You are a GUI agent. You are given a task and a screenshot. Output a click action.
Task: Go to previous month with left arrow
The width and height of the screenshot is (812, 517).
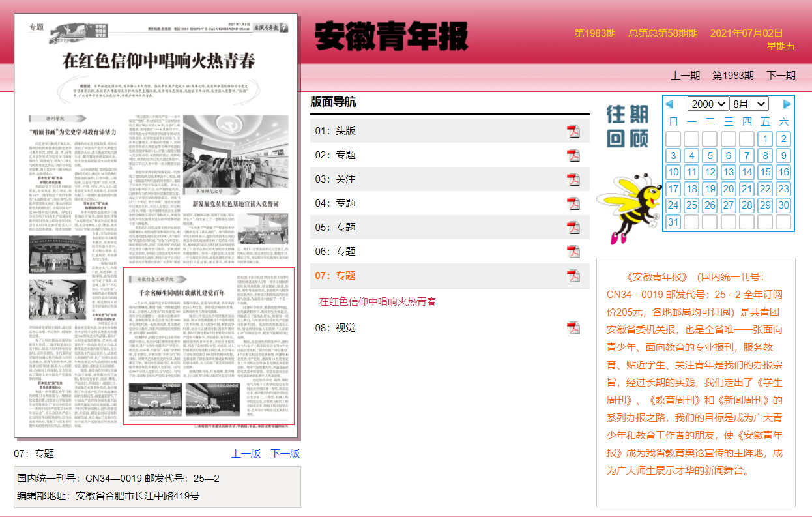(669, 104)
